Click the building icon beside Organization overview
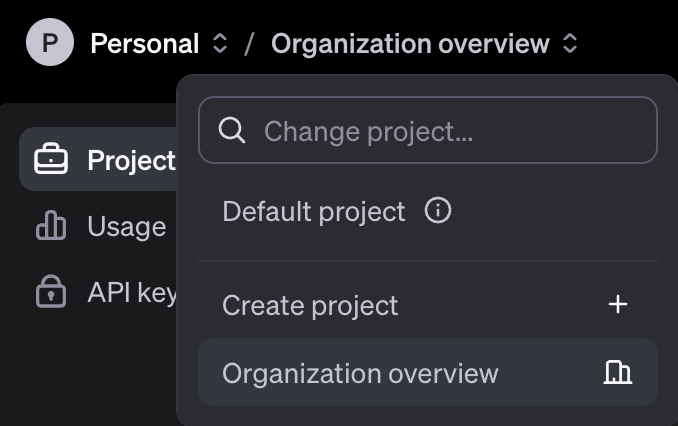Viewport: 678px width, 426px height. coord(618,372)
